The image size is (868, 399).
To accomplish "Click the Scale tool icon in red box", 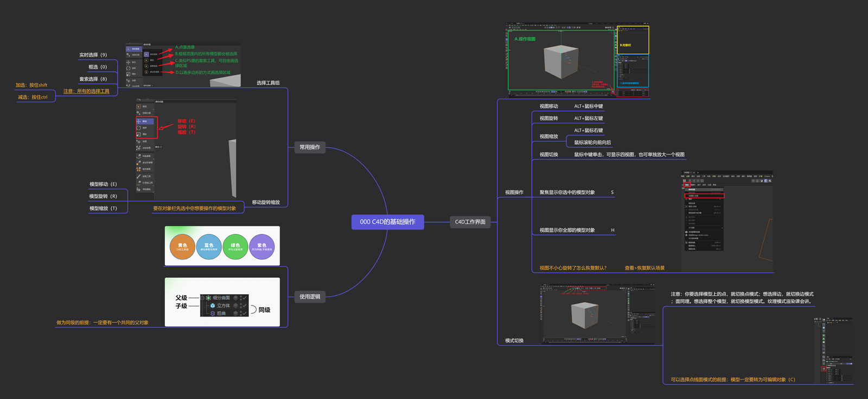I will (x=139, y=134).
